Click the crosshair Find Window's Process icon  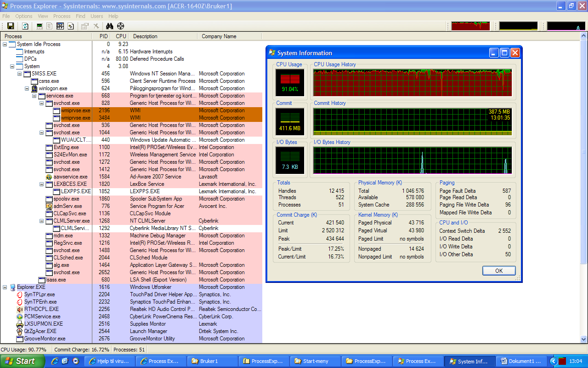tap(120, 26)
